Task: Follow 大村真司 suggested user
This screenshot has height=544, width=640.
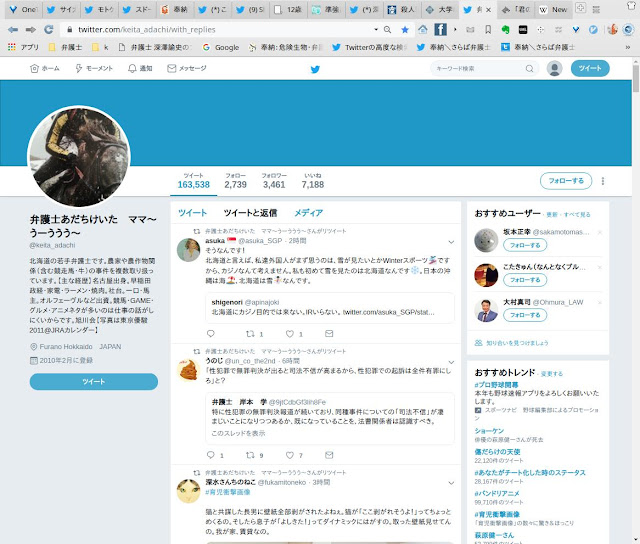Action: (x=525, y=315)
